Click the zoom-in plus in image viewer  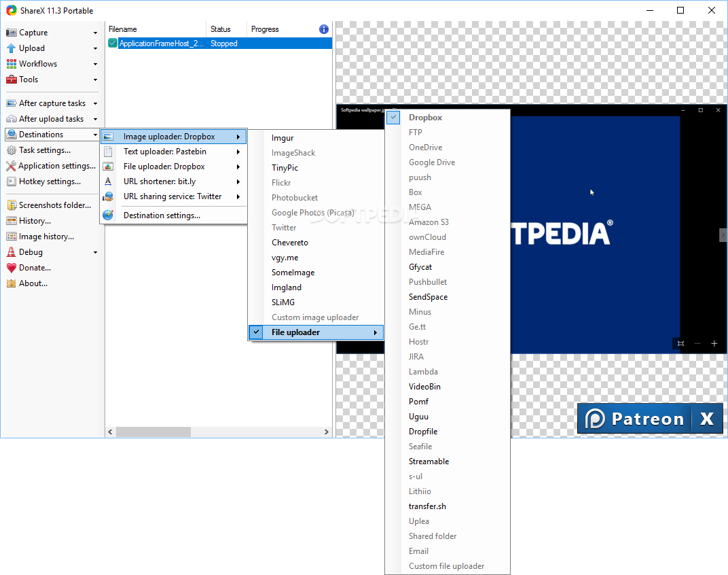[x=714, y=343]
